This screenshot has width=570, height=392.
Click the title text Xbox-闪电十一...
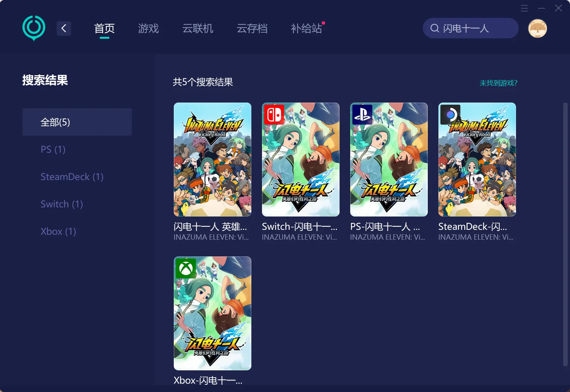[208, 381]
